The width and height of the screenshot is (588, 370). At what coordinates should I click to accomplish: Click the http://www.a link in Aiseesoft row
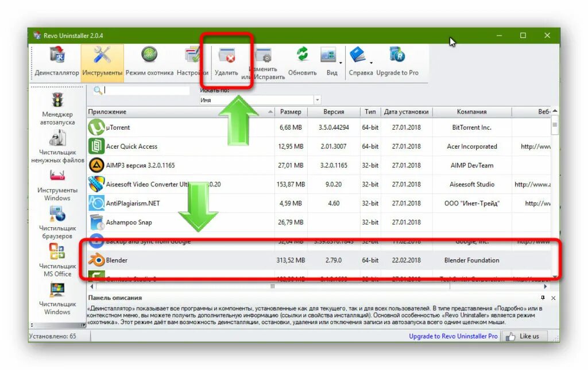[532, 184]
